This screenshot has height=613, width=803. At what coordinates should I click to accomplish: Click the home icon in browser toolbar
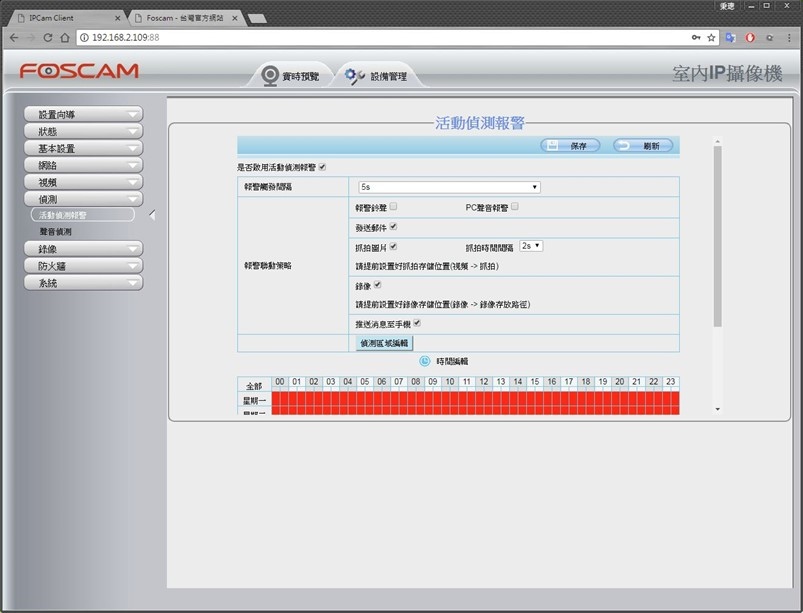tap(65, 37)
